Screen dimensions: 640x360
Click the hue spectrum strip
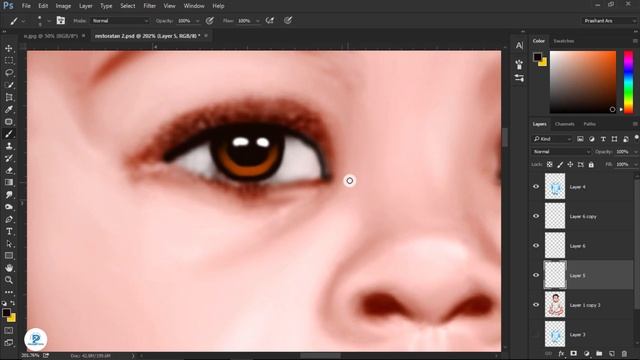point(628,82)
